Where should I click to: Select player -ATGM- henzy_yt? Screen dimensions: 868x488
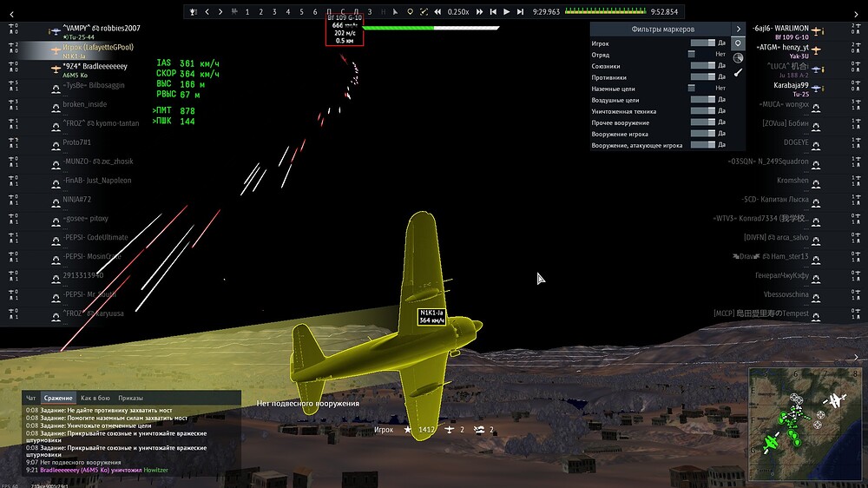[x=782, y=47]
